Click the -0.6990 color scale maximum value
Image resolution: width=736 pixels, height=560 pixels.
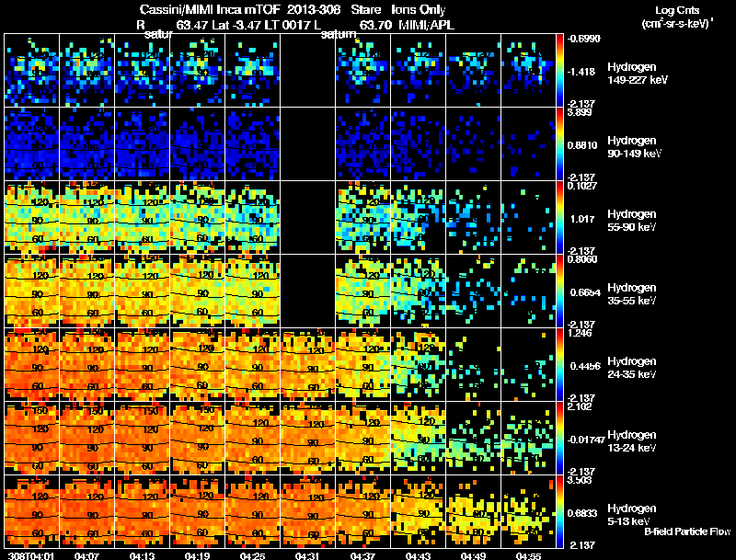pos(583,39)
